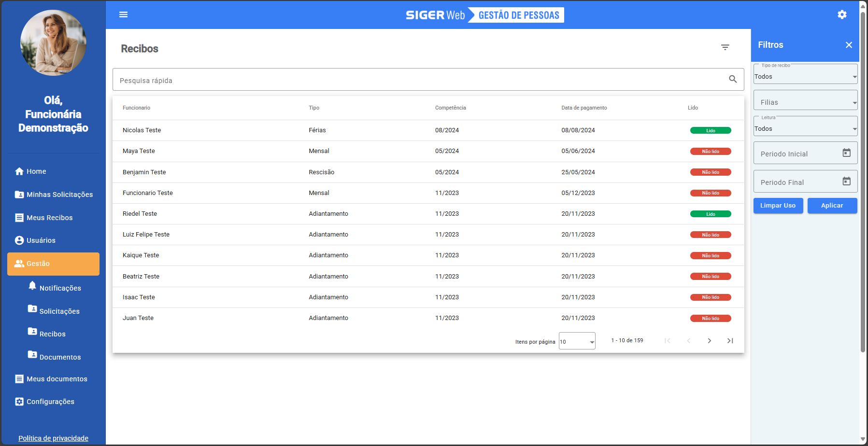Expand the Tipo de recibo dropdown
This screenshot has height=446, width=868.
[806, 74]
